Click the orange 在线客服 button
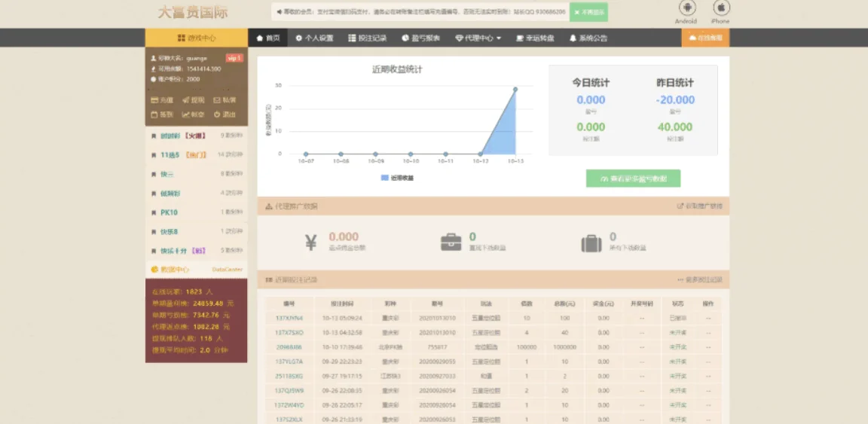 pyautogui.click(x=705, y=38)
